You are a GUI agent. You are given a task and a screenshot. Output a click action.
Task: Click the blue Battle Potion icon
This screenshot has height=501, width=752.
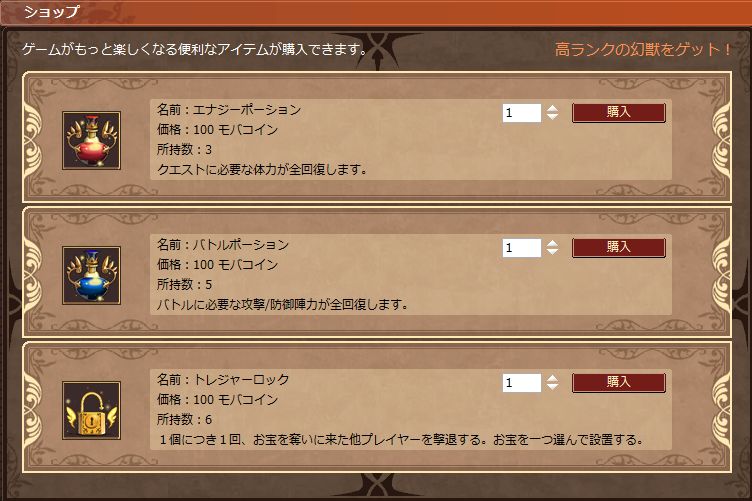pos(92,275)
